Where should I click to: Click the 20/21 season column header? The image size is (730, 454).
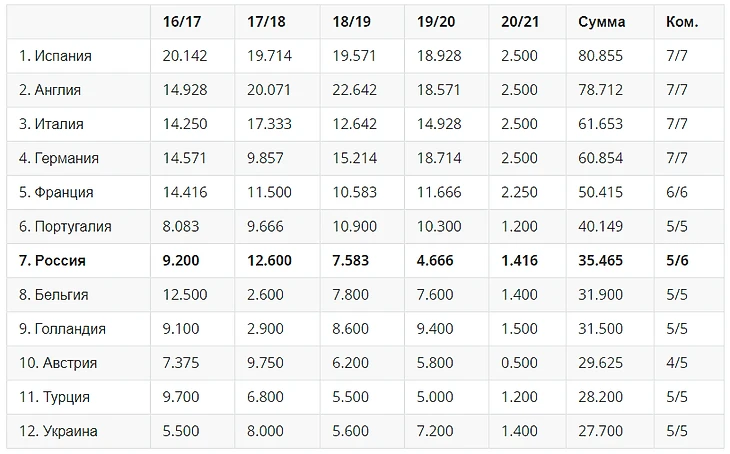coord(518,21)
